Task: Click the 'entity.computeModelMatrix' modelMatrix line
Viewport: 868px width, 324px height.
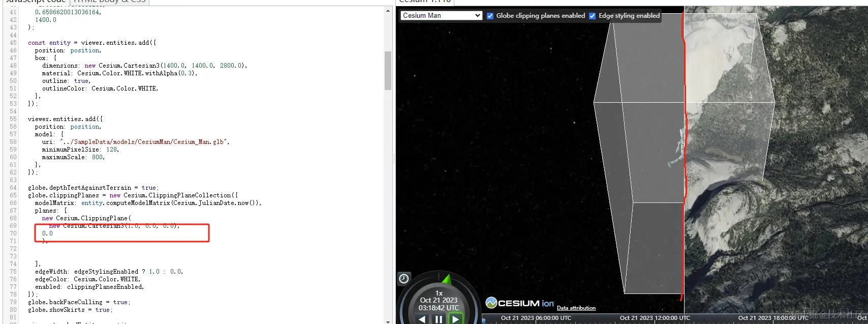Action: coord(148,203)
